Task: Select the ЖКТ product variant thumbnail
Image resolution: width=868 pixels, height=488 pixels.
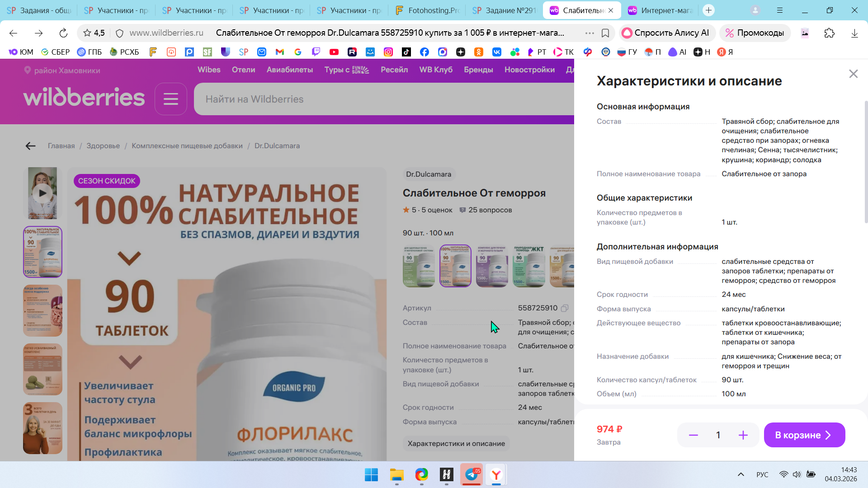Action: pos(529,266)
